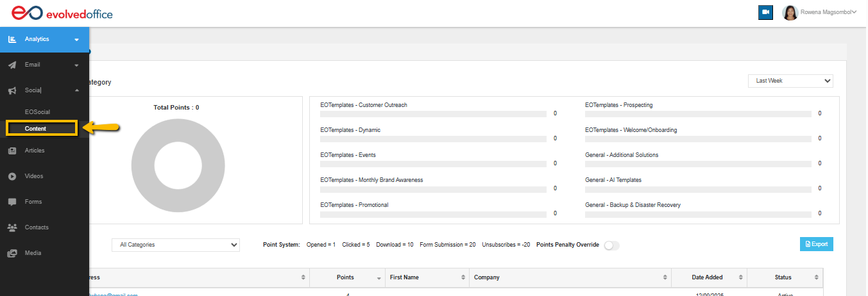Screen dimensions: 868x296
Task: Click the Contacts people icon
Action: [x=12, y=227]
